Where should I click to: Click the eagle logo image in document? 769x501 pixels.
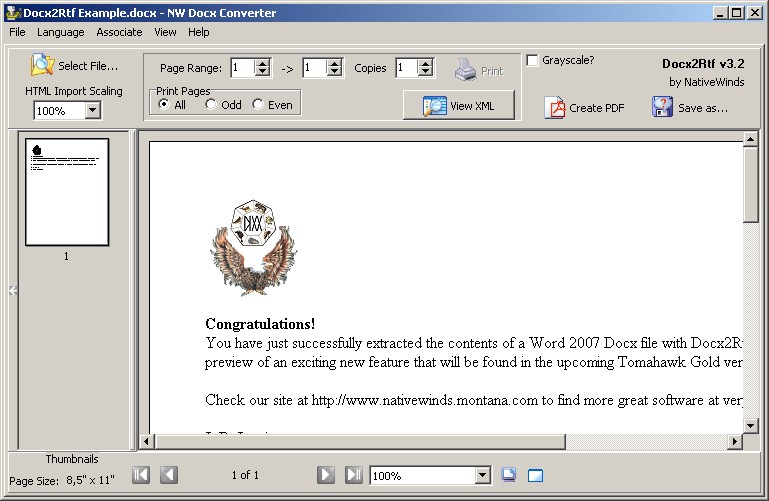pyautogui.click(x=254, y=248)
